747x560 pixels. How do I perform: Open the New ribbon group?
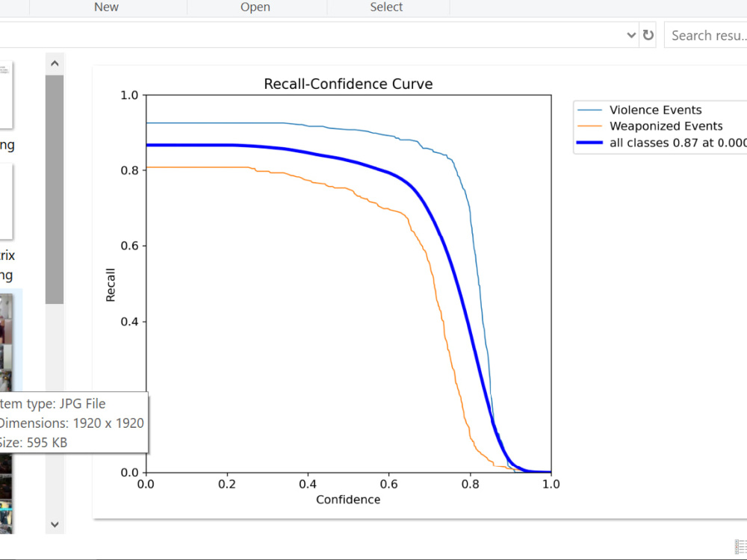click(106, 7)
